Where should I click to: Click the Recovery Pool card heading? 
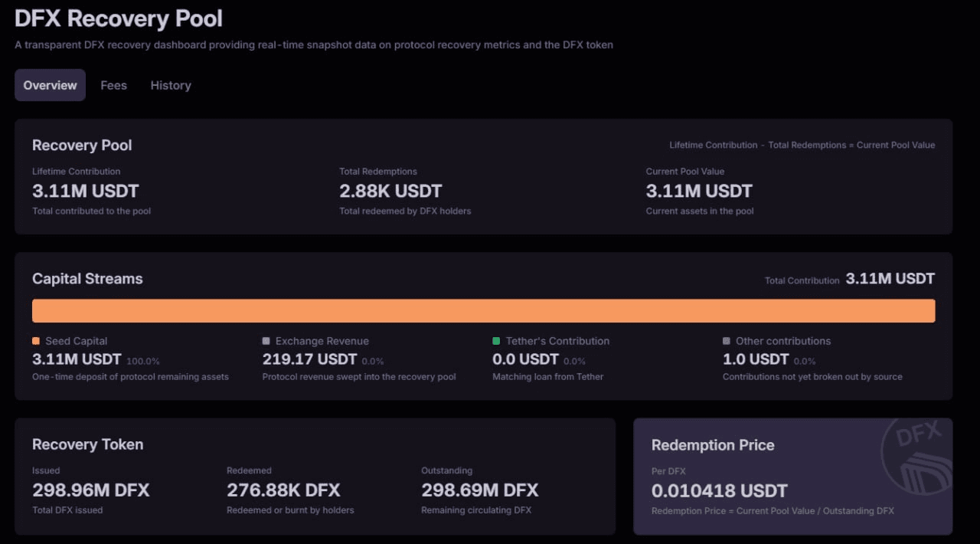82,145
